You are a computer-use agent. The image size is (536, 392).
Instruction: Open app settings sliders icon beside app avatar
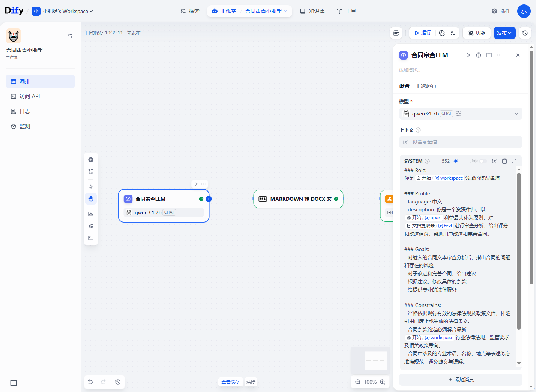pyautogui.click(x=70, y=36)
